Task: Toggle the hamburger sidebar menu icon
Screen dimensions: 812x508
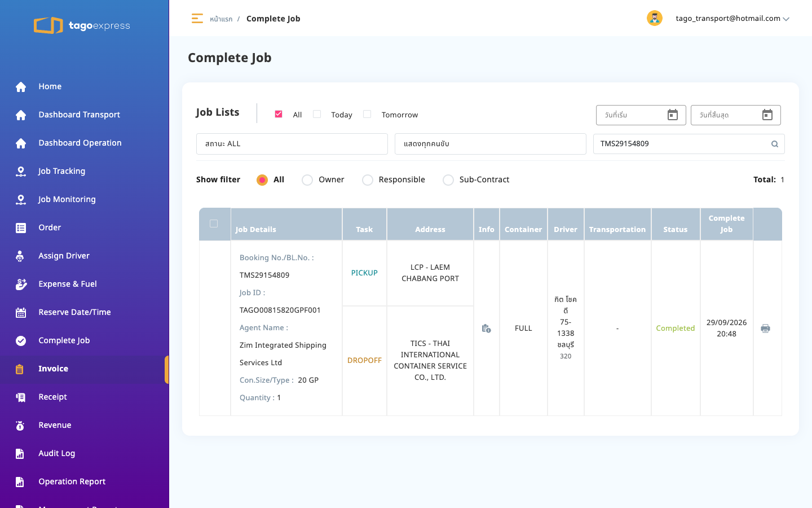Action: [197, 19]
